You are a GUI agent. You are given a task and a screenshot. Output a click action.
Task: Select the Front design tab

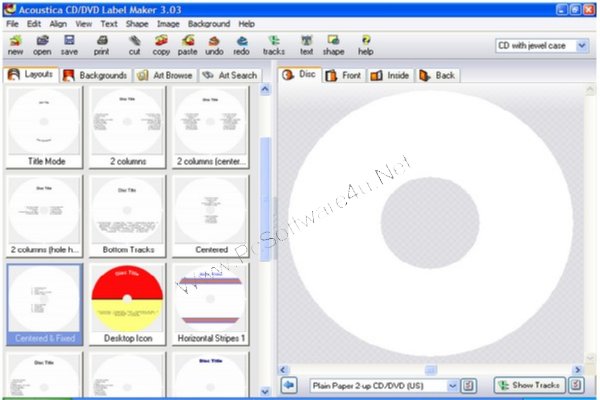pyautogui.click(x=344, y=75)
